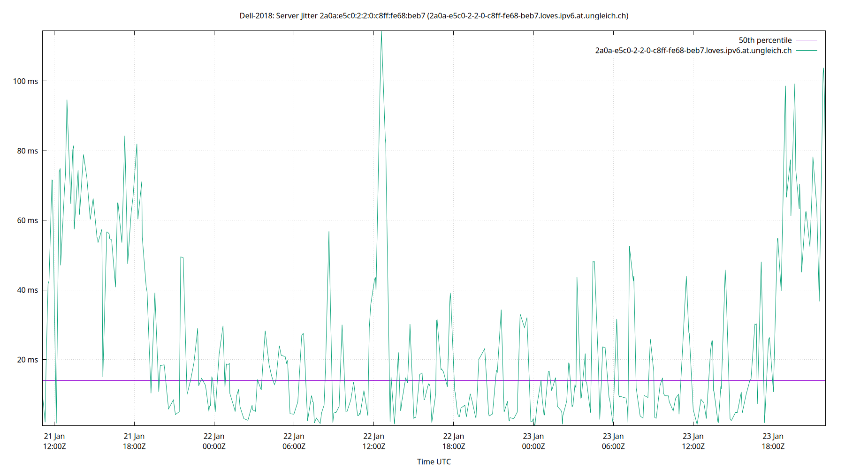
Task: Click the 20 ms y-axis tick label
Action: tap(29, 360)
